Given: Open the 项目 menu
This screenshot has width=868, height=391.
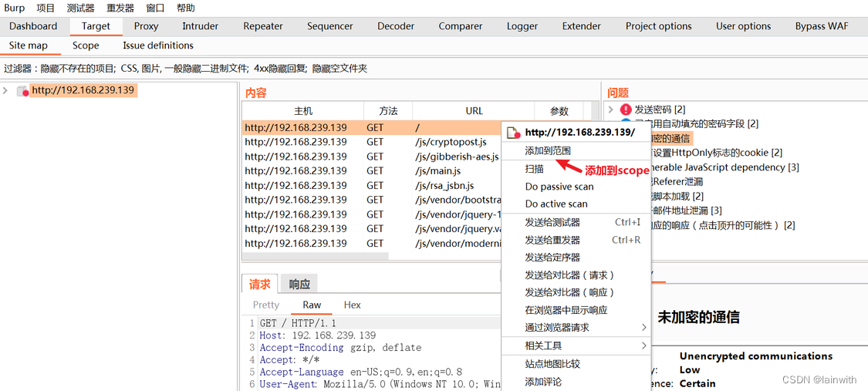Looking at the screenshot, I should pyautogui.click(x=46, y=8).
